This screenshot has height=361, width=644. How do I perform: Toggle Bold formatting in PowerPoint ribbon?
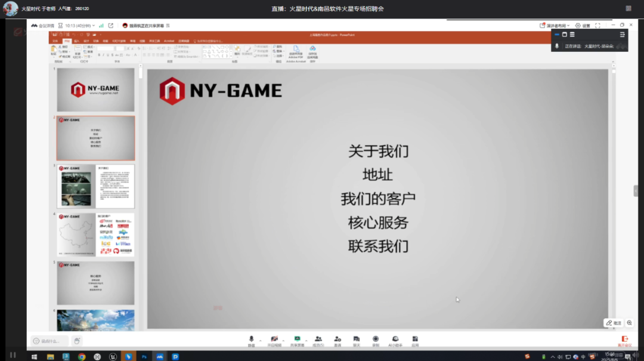pos(99,55)
